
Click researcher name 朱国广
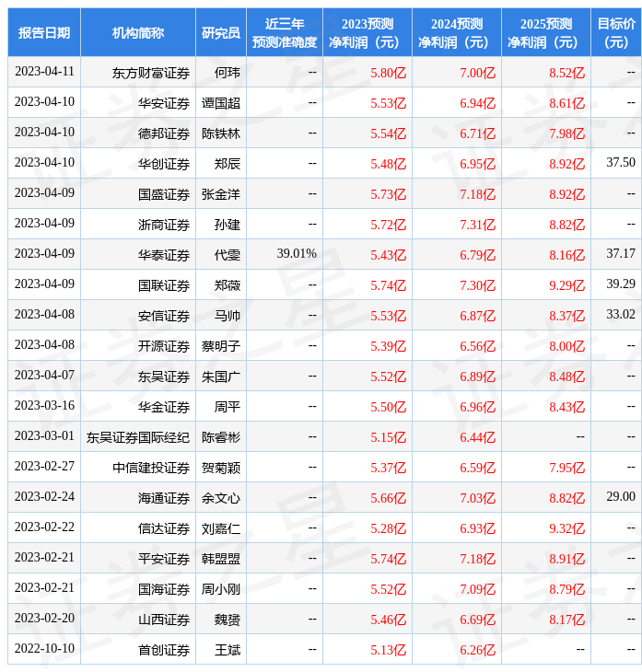tap(221, 377)
